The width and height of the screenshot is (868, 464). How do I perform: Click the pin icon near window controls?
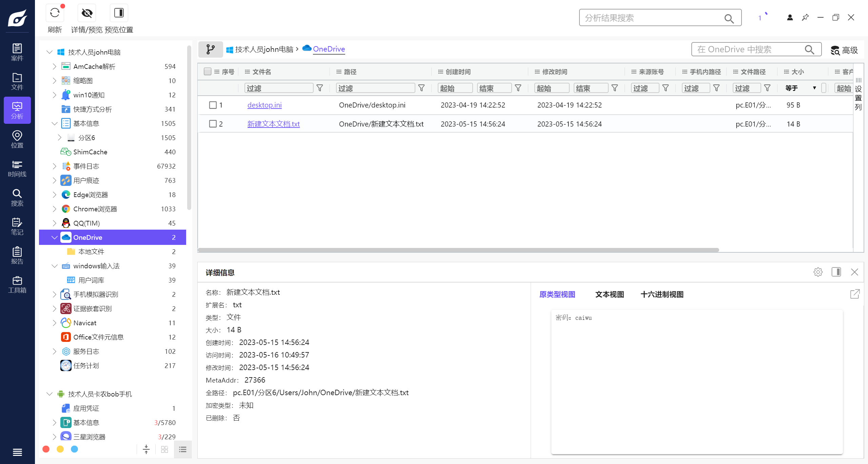(805, 17)
